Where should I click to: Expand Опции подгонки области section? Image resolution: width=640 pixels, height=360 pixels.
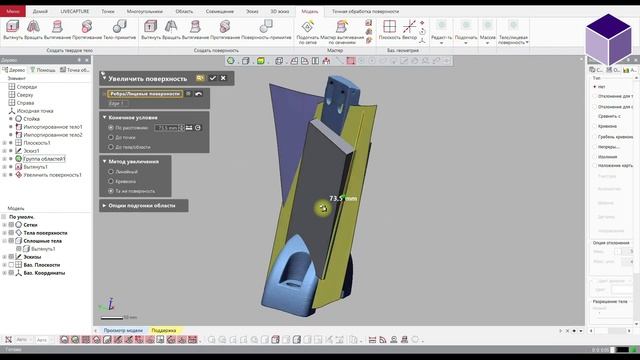[x=104, y=206]
